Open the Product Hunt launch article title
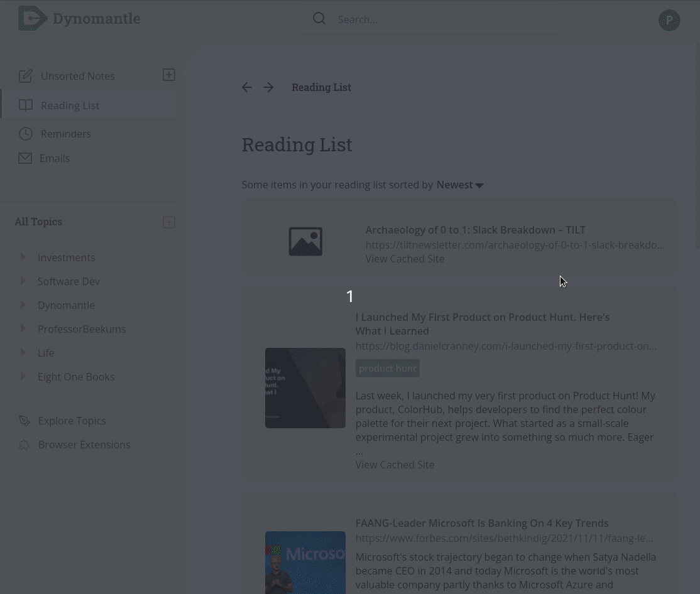 point(483,324)
